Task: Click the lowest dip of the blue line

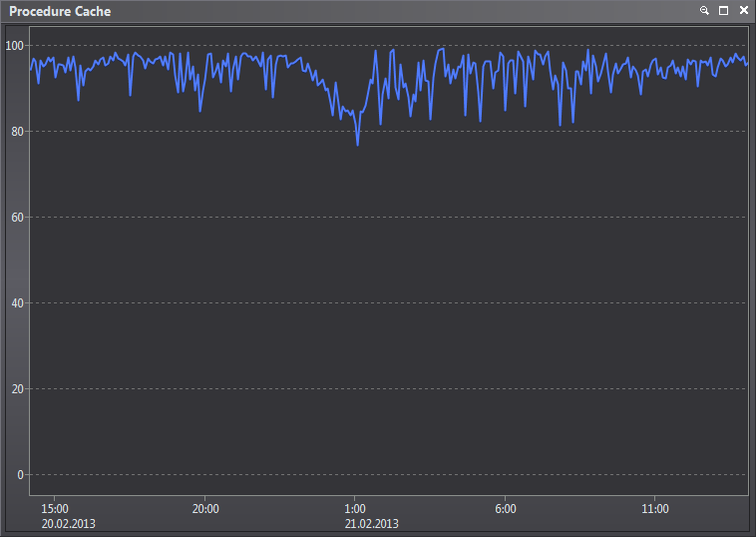Action: tap(357, 145)
